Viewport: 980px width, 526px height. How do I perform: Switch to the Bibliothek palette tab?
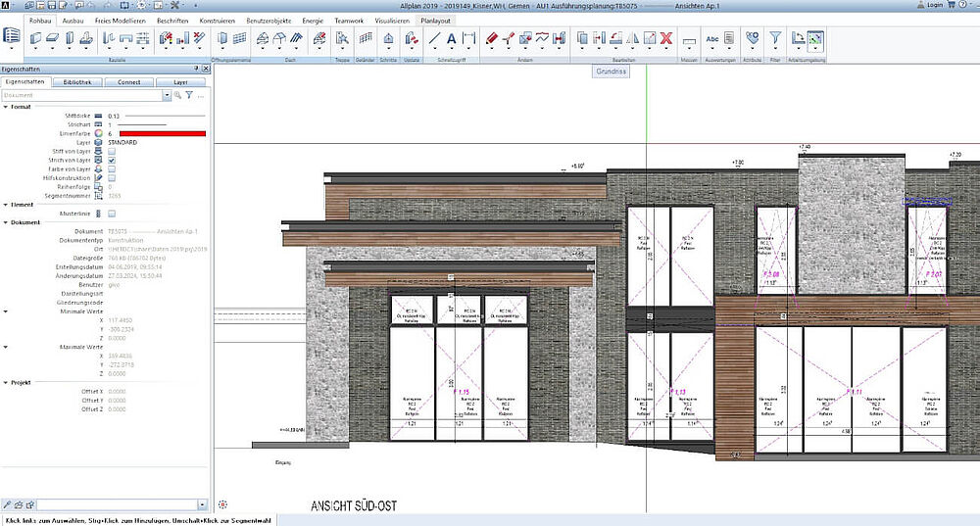pos(77,82)
